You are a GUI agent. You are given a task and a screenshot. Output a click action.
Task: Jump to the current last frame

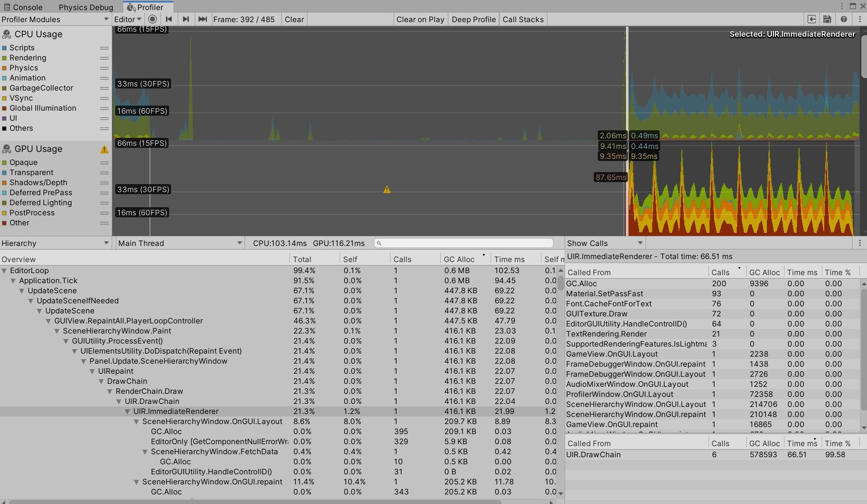click(203, 19)
